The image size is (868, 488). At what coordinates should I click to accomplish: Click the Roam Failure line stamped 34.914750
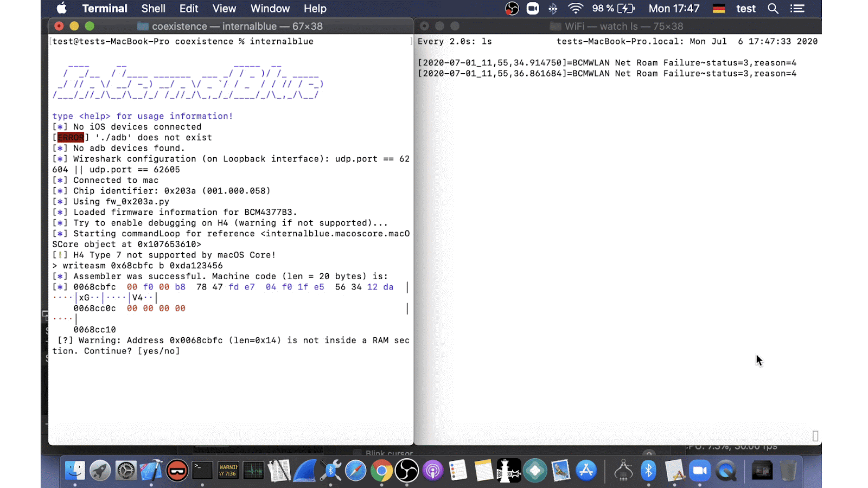pos(607,63)
